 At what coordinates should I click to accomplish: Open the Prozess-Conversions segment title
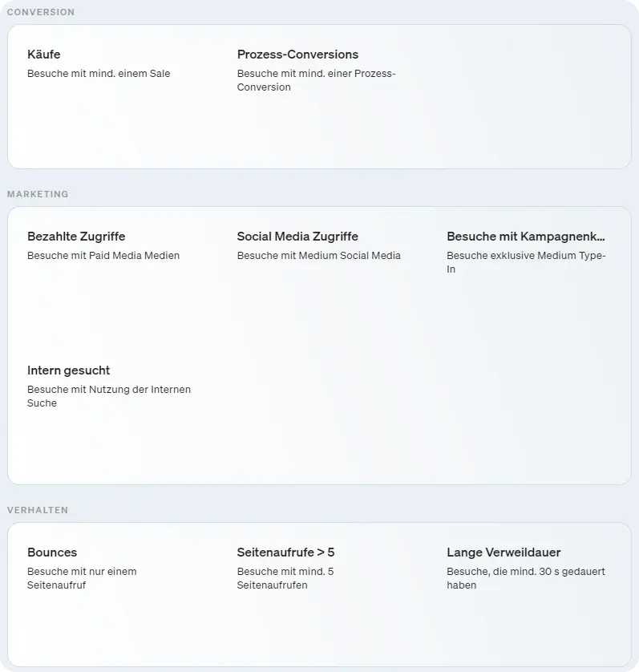click(297, 55)
